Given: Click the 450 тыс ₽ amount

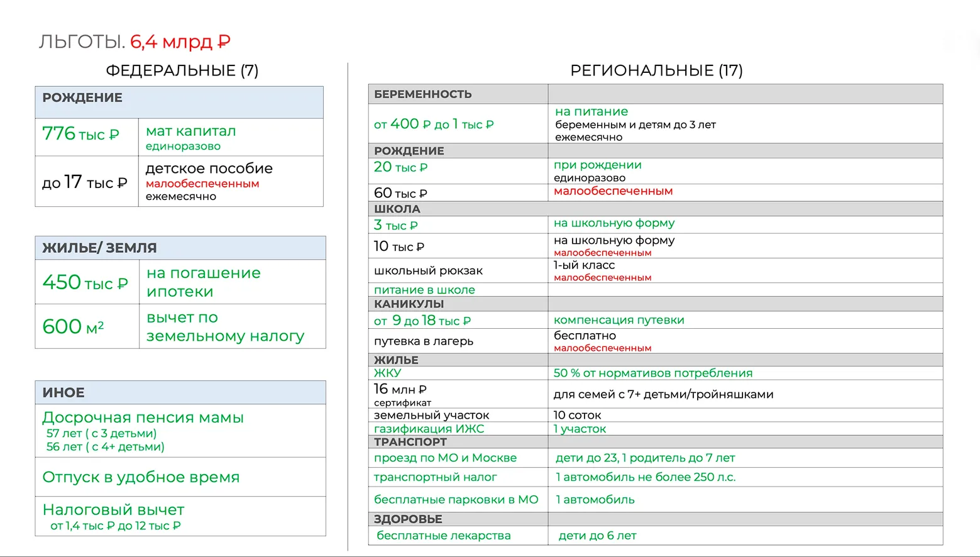Looking at the screenshot, I should pos(85,283).
